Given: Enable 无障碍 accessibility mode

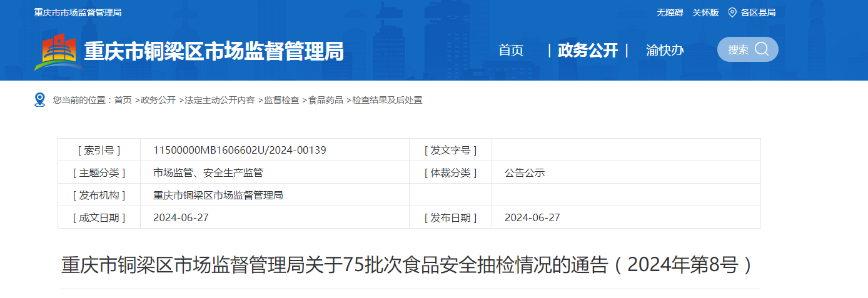Looking at the screenshot, I should (x=670, y=12).
